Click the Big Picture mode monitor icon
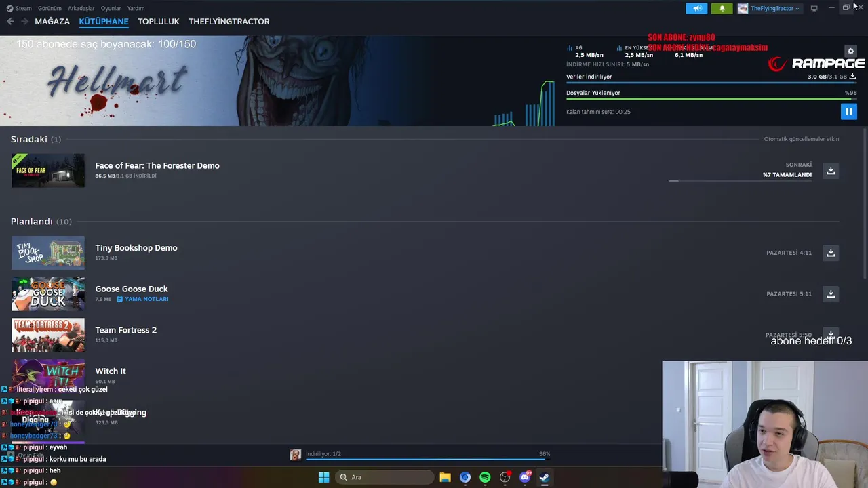This screenshot has height=488, width=868. (x=814, y=8)
